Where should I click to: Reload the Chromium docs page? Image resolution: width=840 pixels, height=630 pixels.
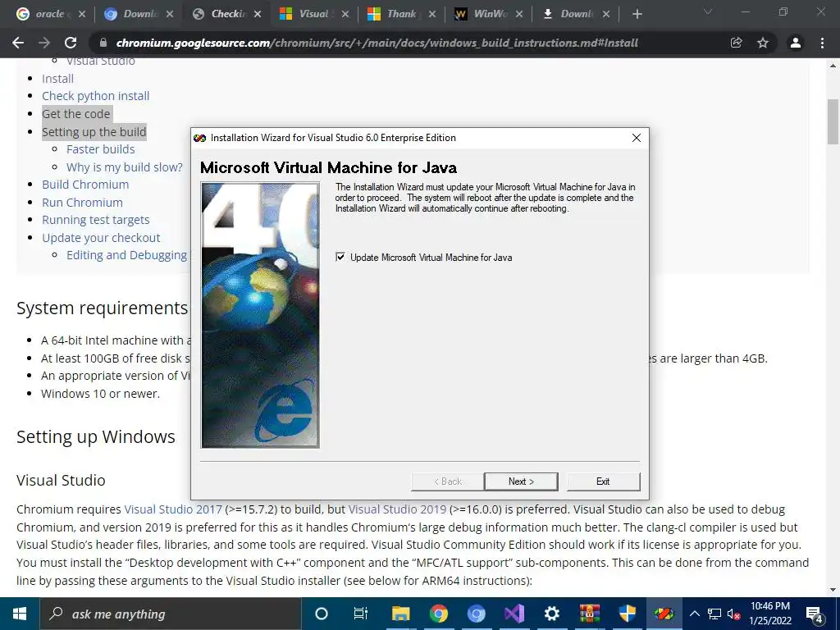pos(71,43)
